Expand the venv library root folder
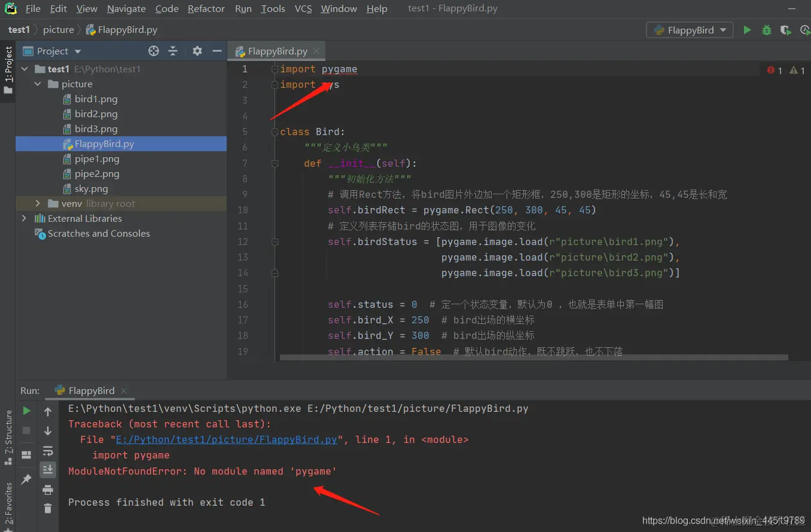811x532 pixels. coord(38,204)
